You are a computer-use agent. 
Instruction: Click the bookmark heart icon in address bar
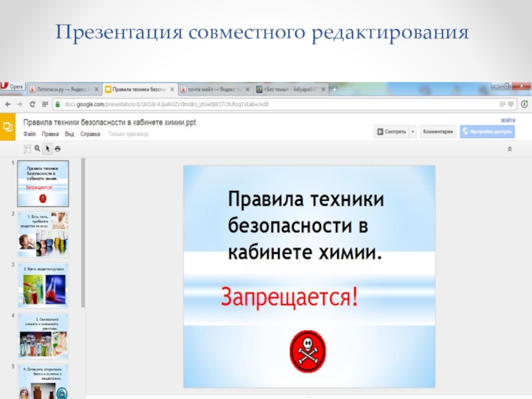(x=511, y=104)
